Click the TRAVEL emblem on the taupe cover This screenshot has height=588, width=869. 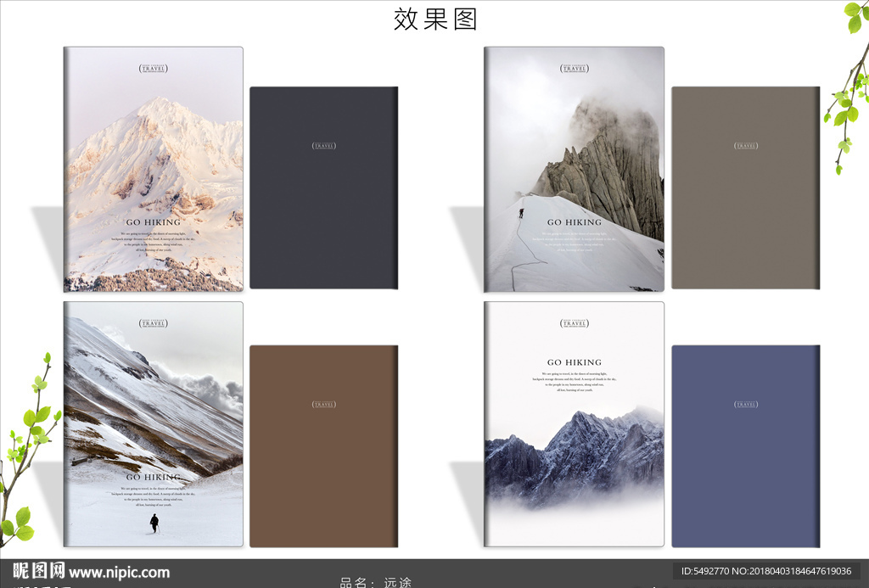[746, 146]
